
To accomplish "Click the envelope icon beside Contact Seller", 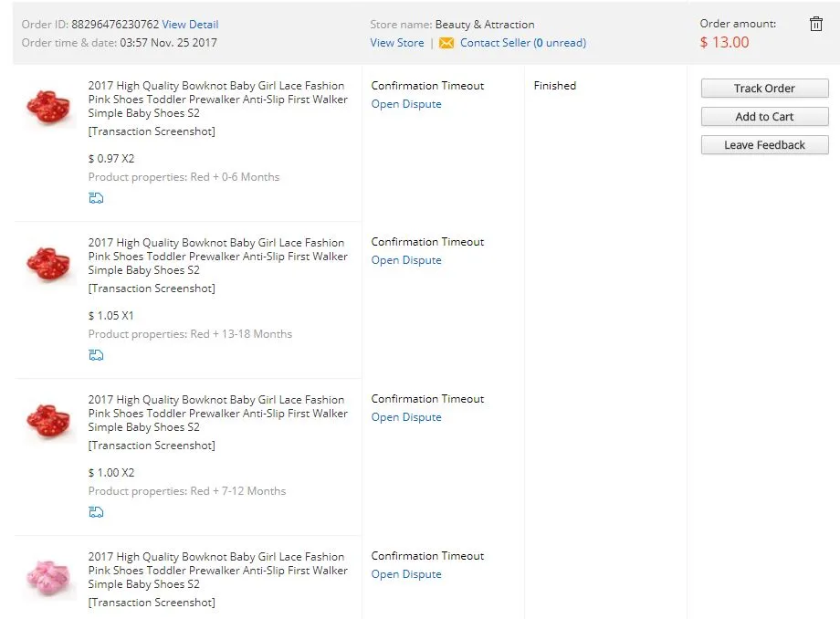I will pos(446,43).
